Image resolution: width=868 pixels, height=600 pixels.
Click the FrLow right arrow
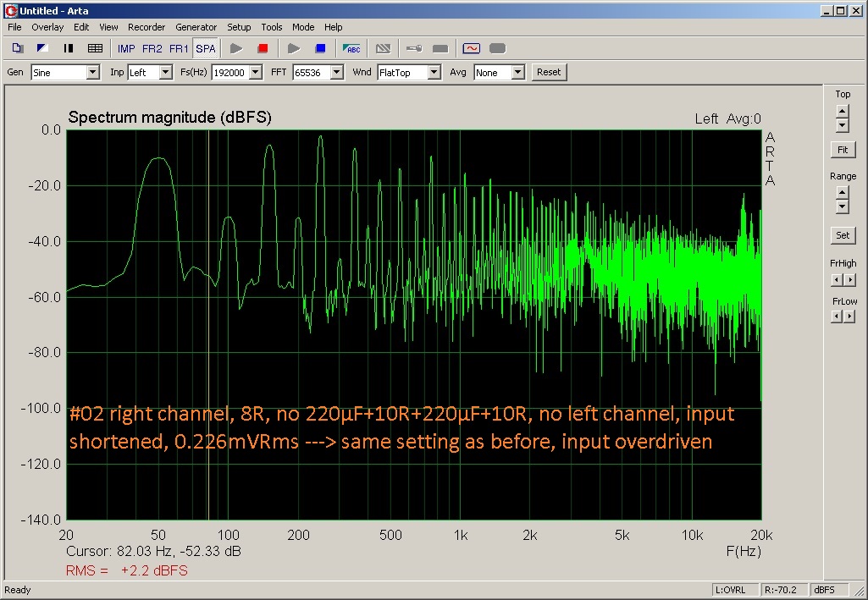[x=849, y=317]
